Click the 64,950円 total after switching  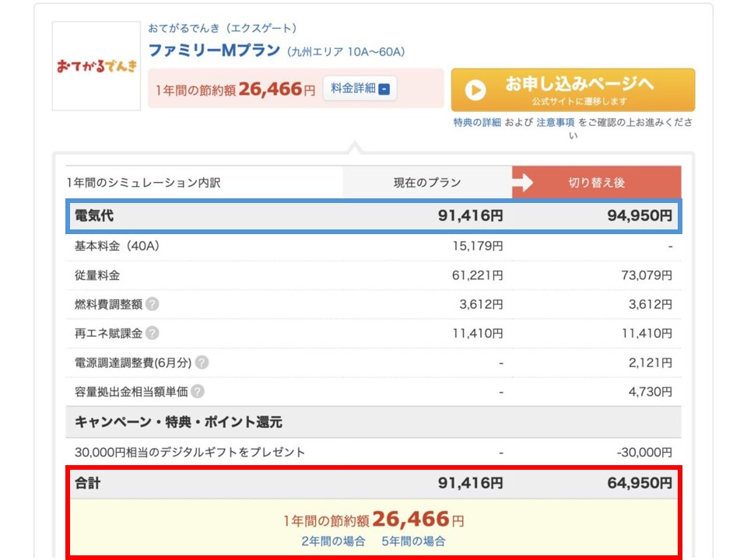[x=640, y=483]
